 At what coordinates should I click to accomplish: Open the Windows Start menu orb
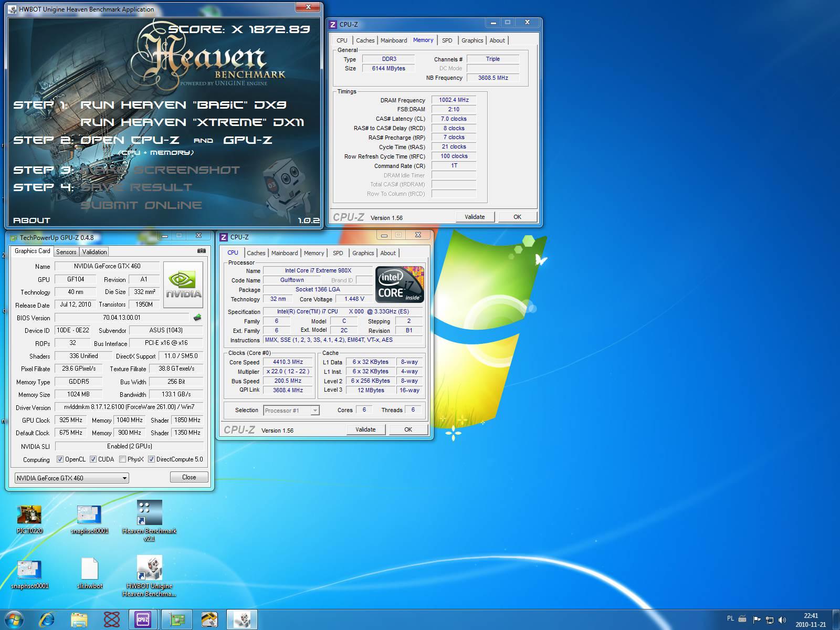click(x=14, y=620)
